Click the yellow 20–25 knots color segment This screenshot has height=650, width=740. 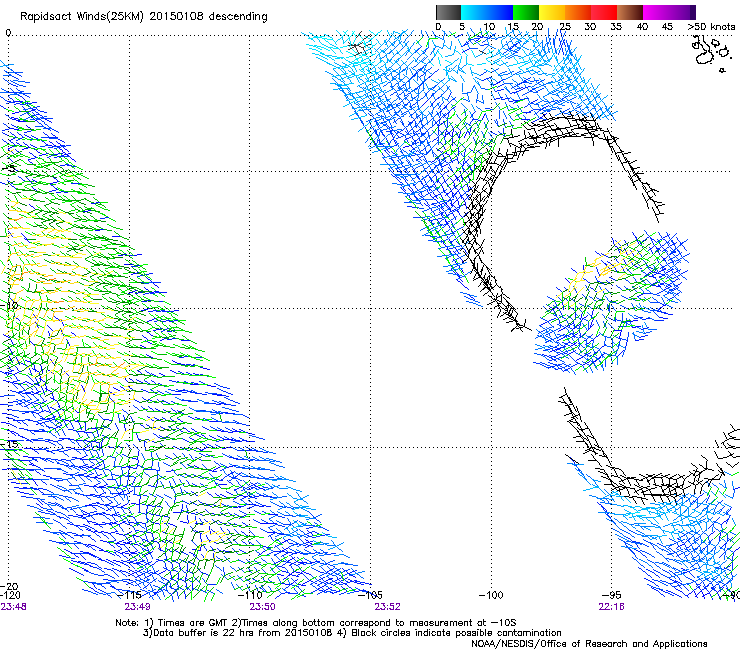tap(552, 12)
